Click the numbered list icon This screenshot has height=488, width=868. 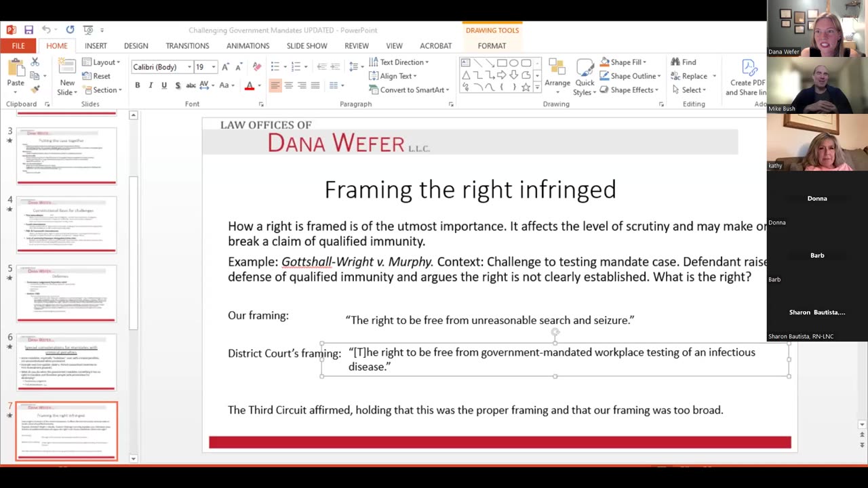tap(296, 66)
